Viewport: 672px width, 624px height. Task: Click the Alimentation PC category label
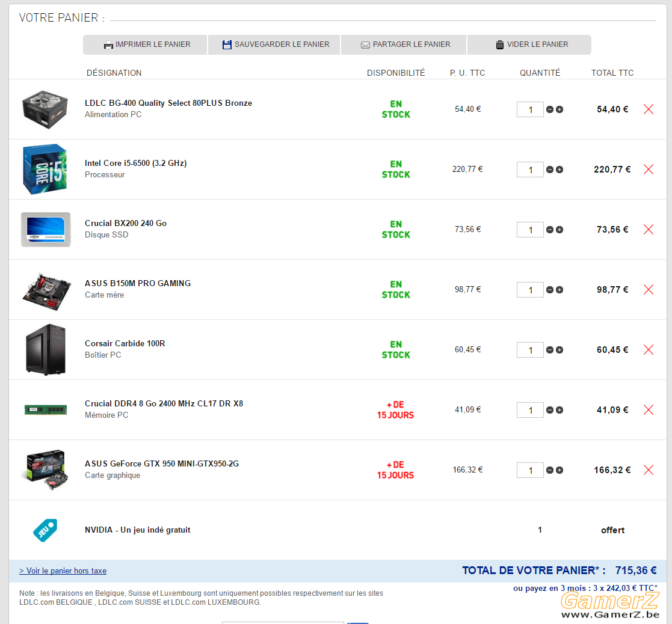(113, 115)
